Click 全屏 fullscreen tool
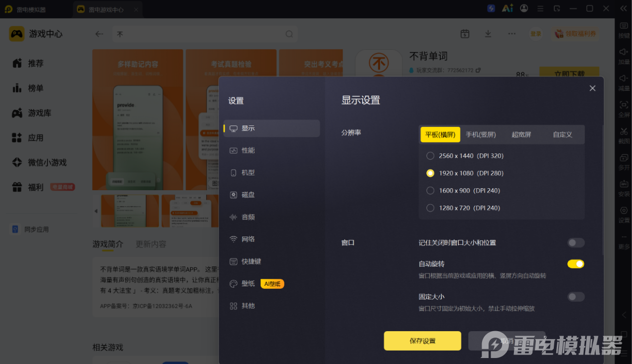632x364 pixels. (x=624, y=109)
